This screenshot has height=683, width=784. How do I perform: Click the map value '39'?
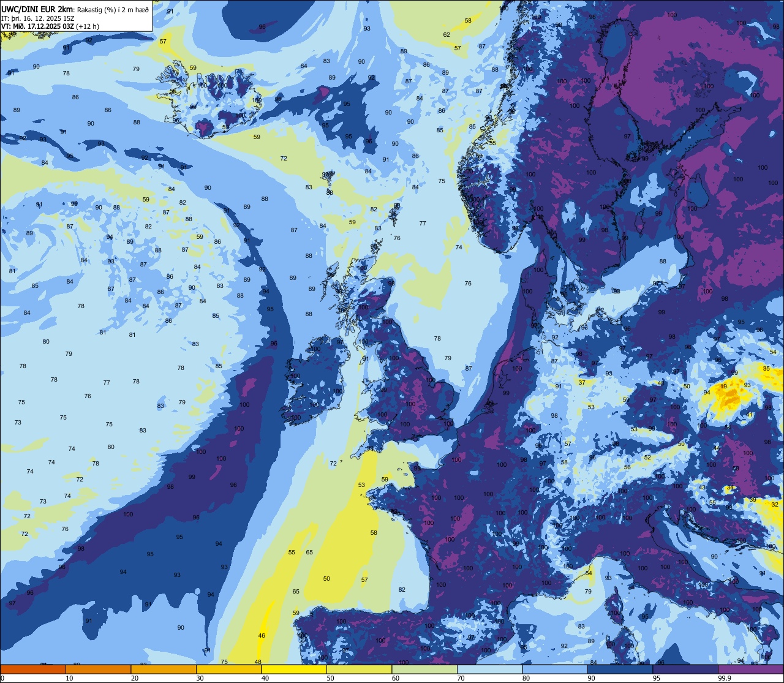click(x=753, y=500)
